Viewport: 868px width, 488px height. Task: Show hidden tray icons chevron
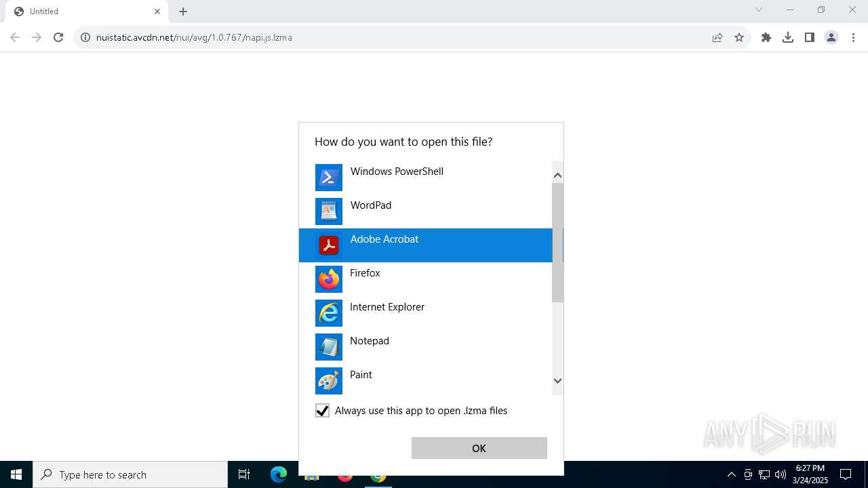731,474
